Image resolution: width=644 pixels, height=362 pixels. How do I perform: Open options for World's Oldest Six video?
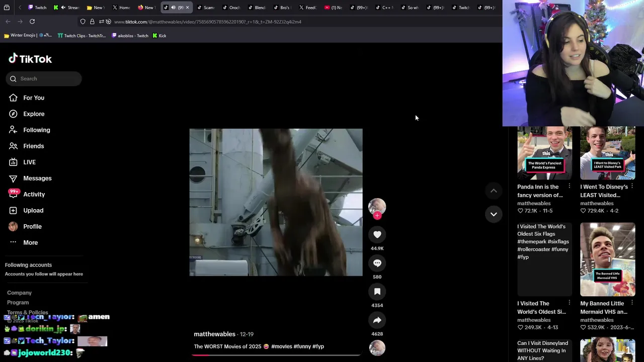click(x=569, y=303)
